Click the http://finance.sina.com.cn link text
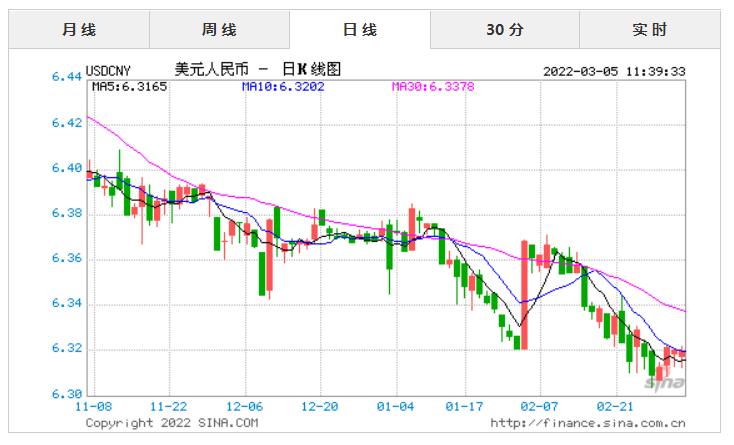The width and height of the screenshot is (734, 445). [587, 423]
